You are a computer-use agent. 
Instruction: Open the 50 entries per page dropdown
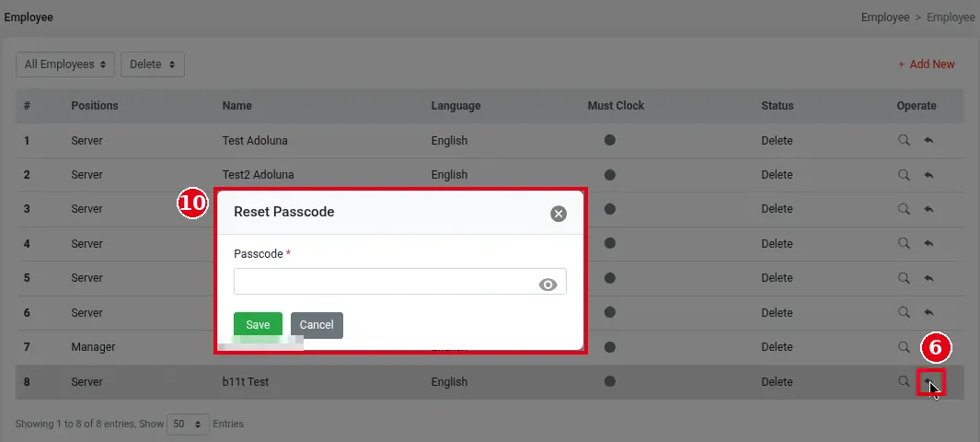(x=188, y=424)
